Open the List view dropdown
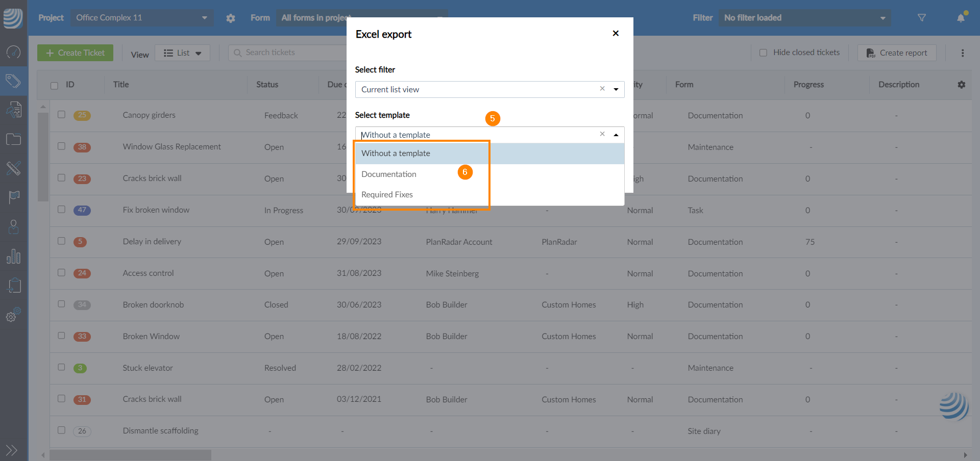 point(182,53)
